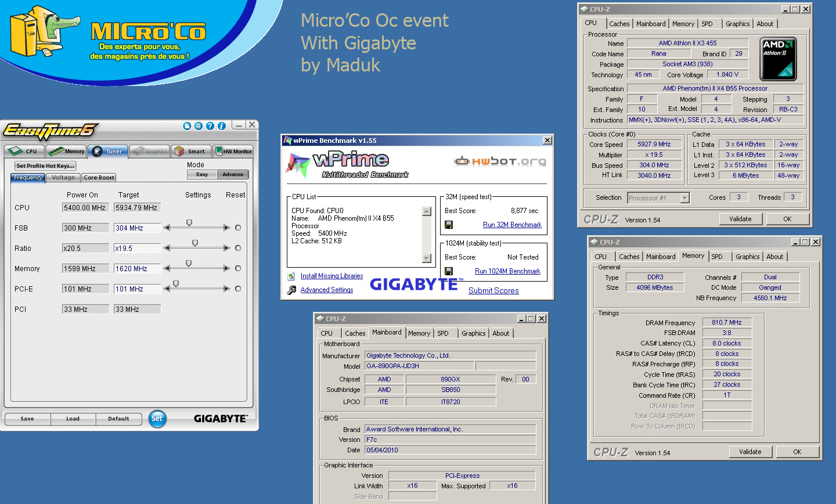Click Submit Scores link

click(x=493, y=290)
